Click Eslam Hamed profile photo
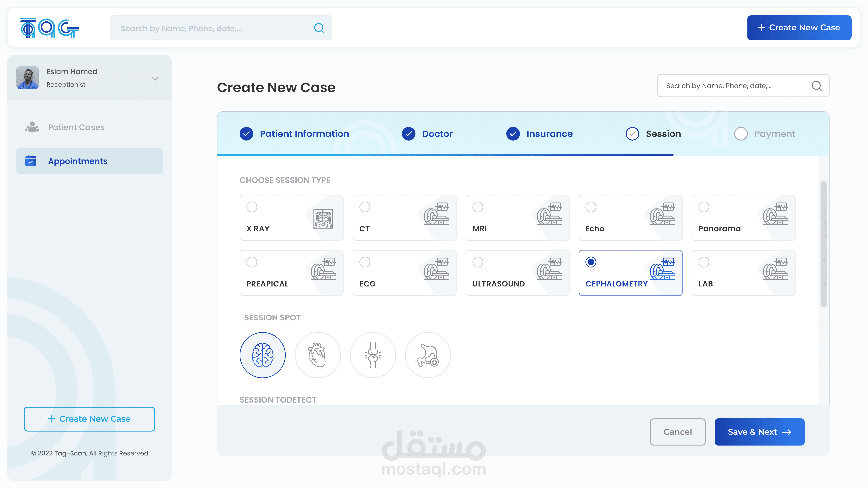This screenshot has height=488, width=868. (x=28, y=78)
